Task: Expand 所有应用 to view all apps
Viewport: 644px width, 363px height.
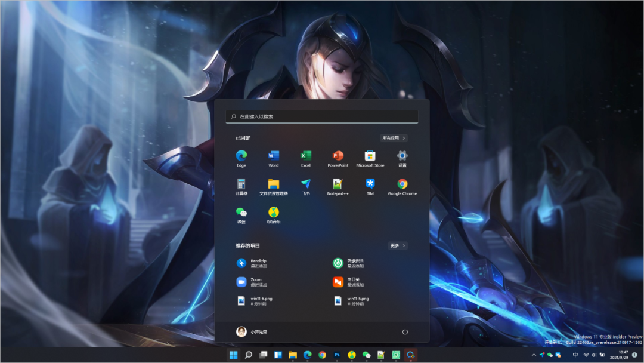Action: (394, 137)
